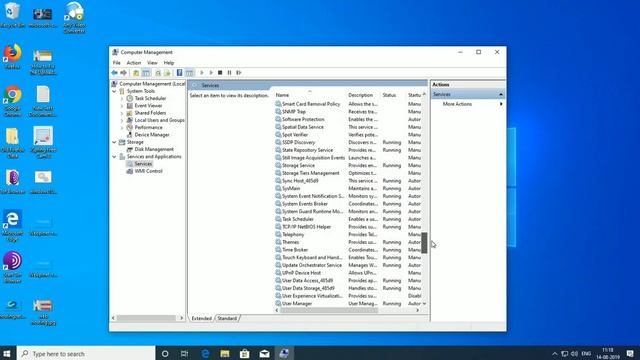Open the Action menu
The image size is (640, 360).
[x=133, y=63]
